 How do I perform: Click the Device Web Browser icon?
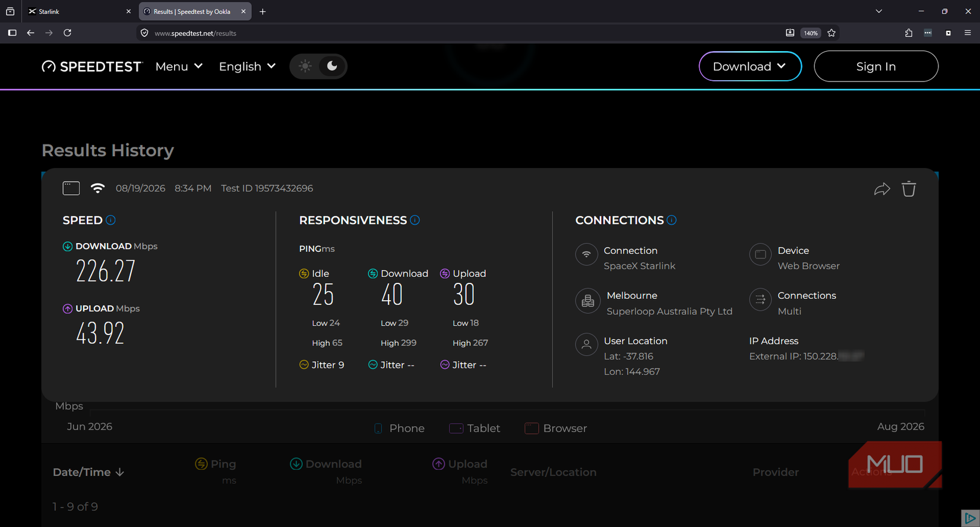click(x=760, y=254)
